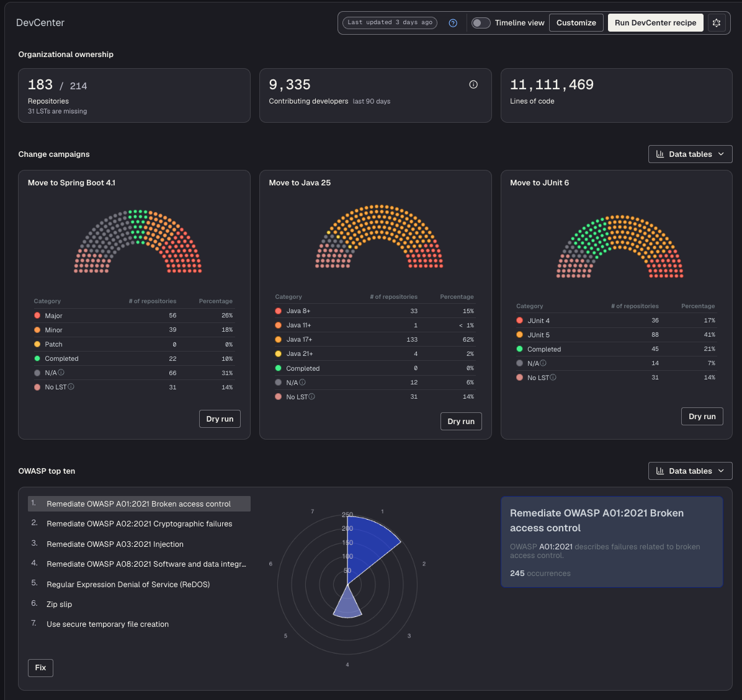
Task: Start Dry run for Move to JUnit 6
Action: pos(702,417)
